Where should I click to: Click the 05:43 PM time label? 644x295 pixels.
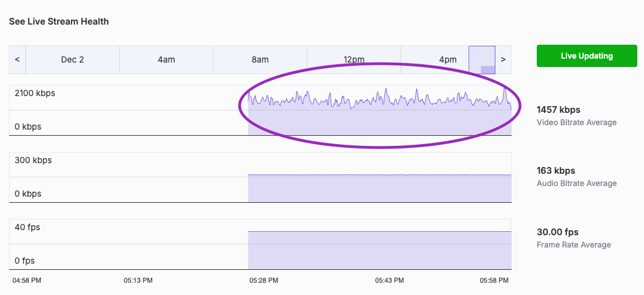(389, 280)
